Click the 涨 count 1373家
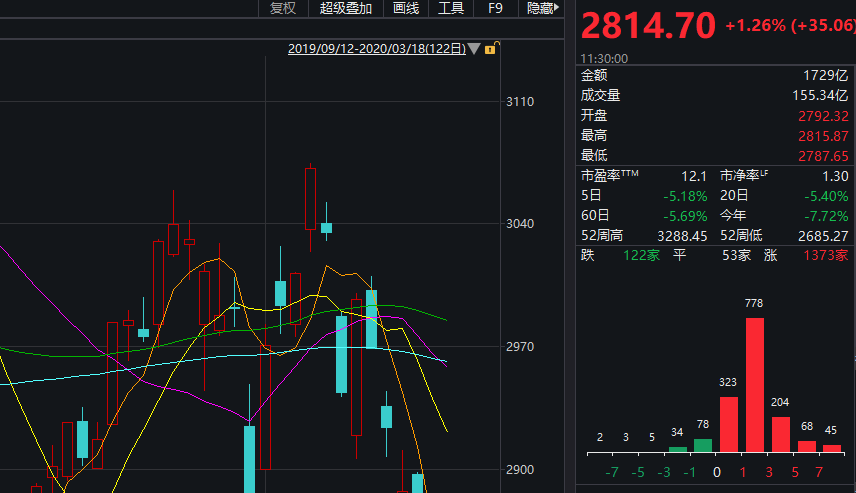 pos(825,256)
